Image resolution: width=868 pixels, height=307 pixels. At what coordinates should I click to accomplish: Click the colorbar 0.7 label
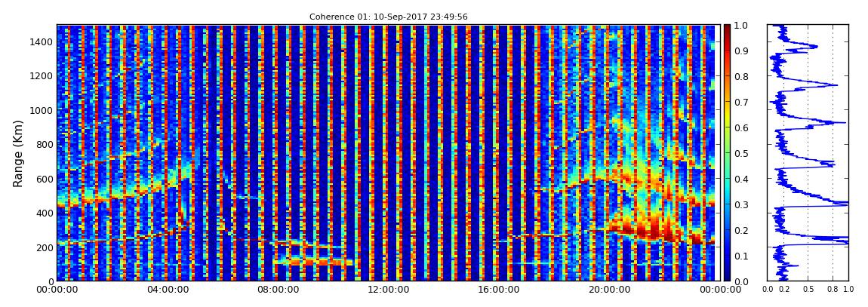click(740, 103)
